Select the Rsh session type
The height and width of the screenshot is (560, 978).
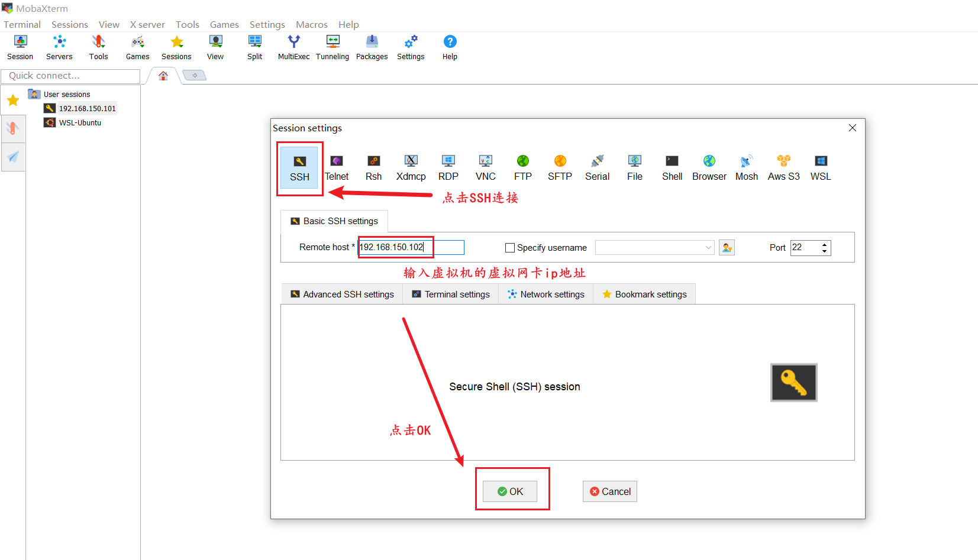pos(373,168)
